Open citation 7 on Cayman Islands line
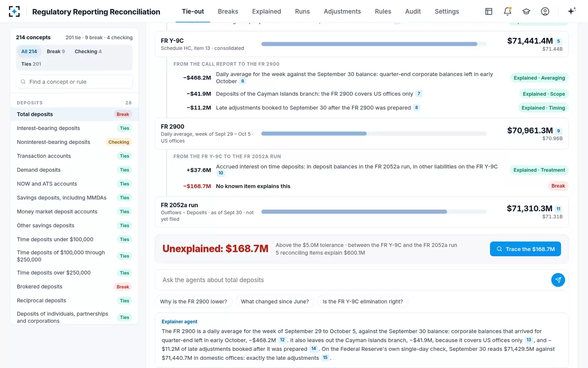 point(419,94)
